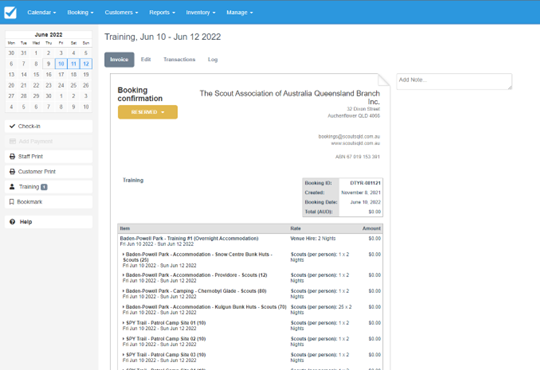Select June 11 on the mini calendar
The width and height of the screenshot is (540, 370).
73,64
